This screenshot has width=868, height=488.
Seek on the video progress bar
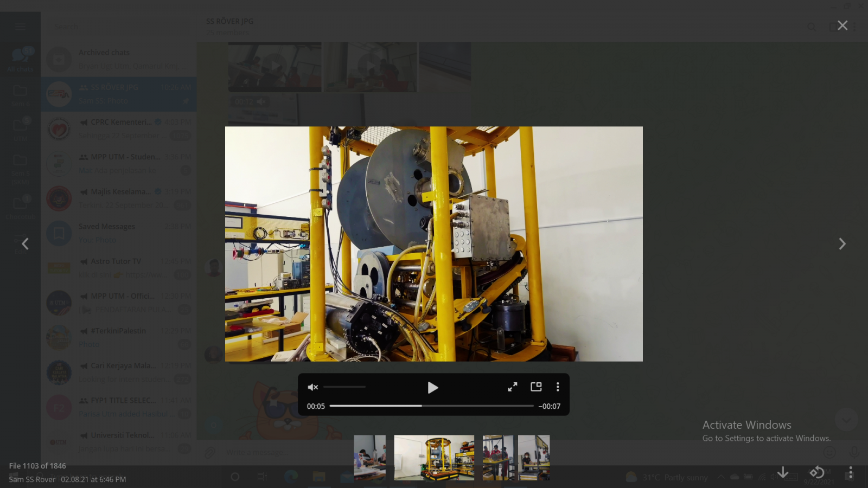pyautogui.click(x=431, y=406)
